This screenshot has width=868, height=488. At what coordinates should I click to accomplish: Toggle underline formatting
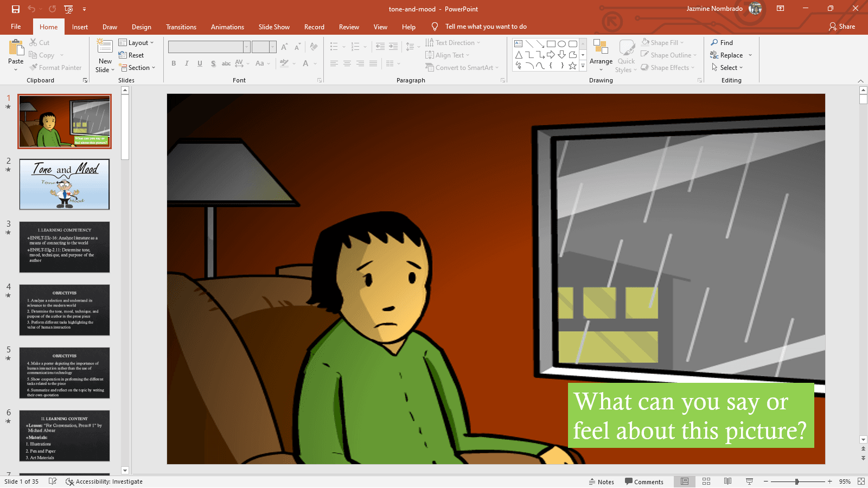[x=200, y=63]
